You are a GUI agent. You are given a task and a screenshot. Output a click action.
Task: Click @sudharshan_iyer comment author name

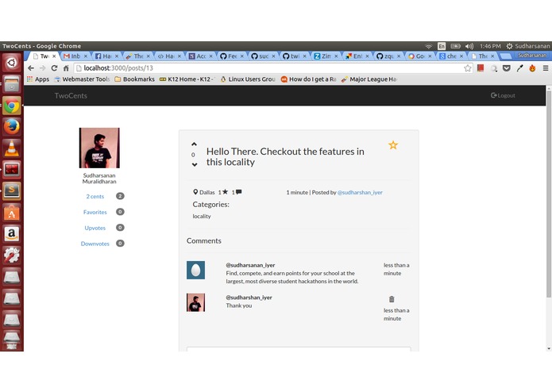pyautogui.click(x=249, y=298)
